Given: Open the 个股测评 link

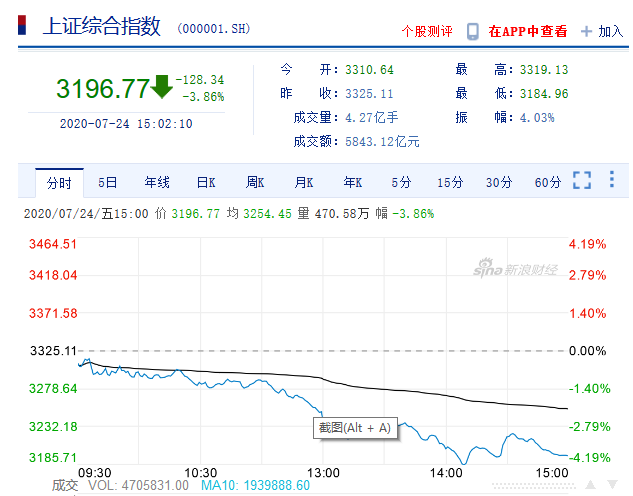Looking at the screenshot, I should point(427,31).
